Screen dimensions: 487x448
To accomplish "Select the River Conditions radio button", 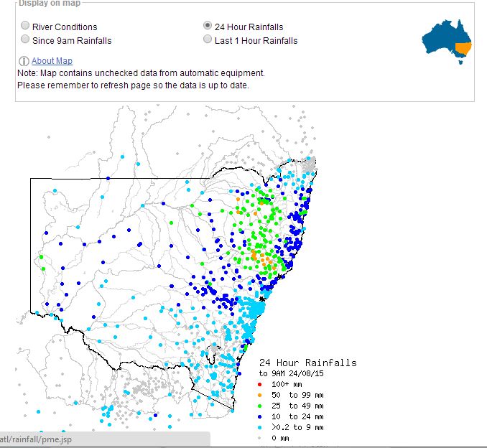I will point(26,27).
